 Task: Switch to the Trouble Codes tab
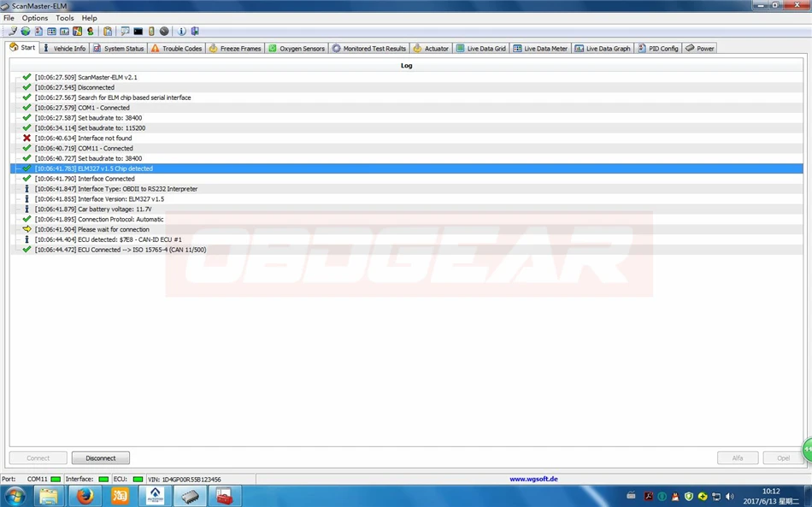pyautogui.click(x=176, y=48)
